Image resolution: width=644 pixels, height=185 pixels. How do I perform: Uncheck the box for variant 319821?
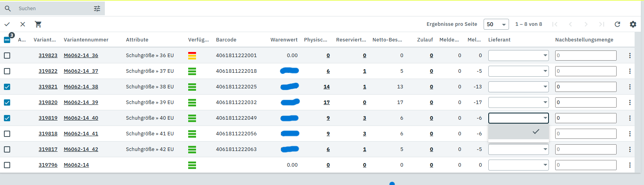(7, 87)
